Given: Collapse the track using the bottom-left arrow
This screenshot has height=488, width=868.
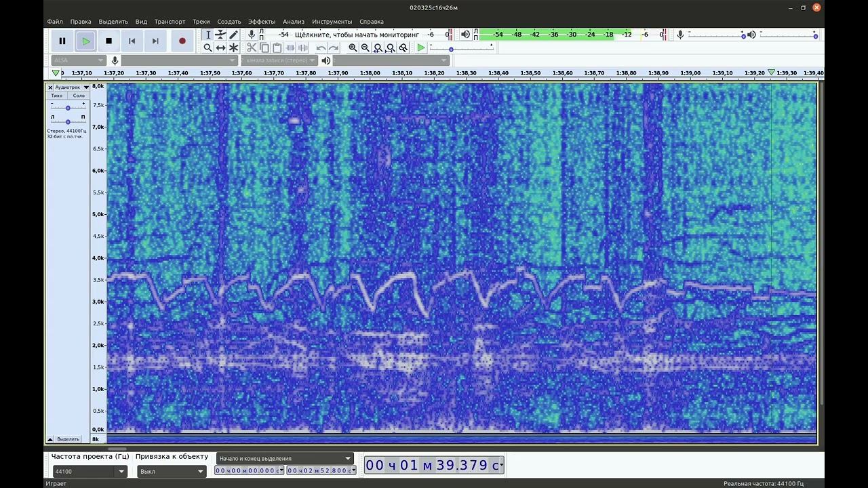Looking at the screenshot, I should (x=50, y=439).
